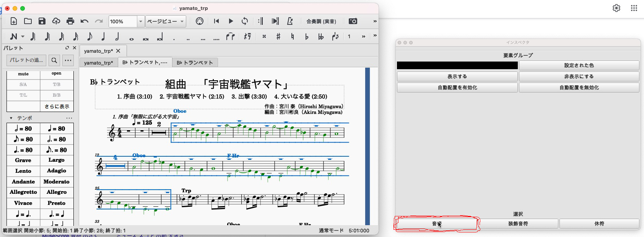Open the 100% zoom dropdown
This screenshot has width=644, height=237.
tap(141, 21)
